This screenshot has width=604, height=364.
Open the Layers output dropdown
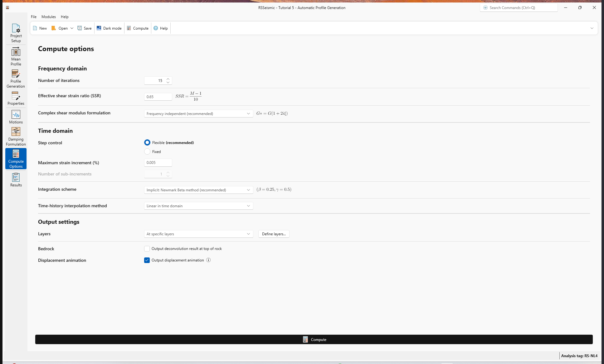click(x=199, y=234)
